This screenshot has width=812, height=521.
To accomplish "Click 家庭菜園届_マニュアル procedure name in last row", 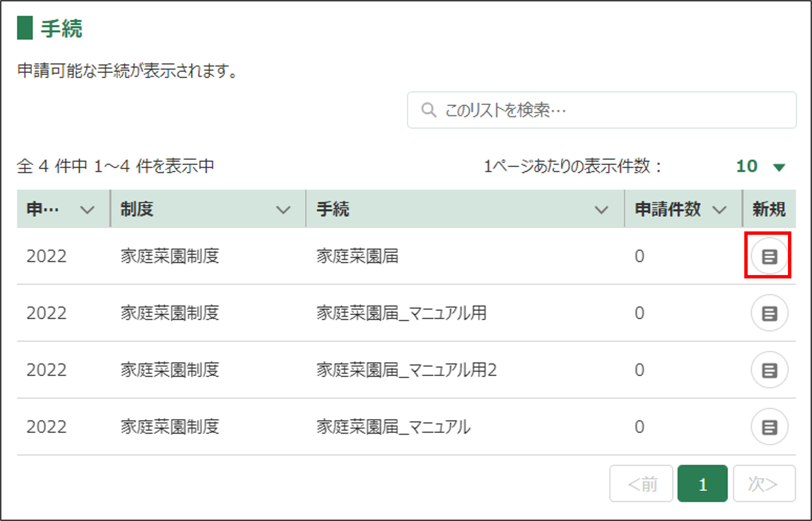I will point(393,427).
